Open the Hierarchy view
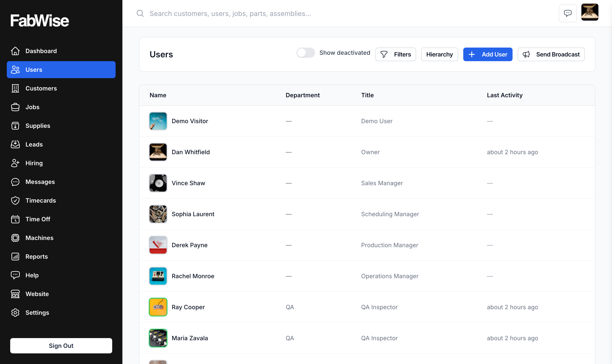612x364 pixels. tap(439, 54)
